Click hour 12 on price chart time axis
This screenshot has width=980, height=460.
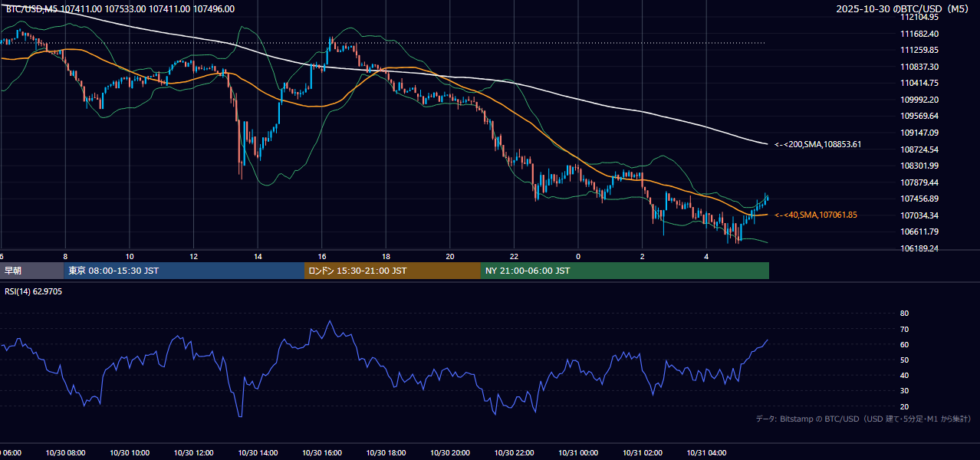coord(194,256)
